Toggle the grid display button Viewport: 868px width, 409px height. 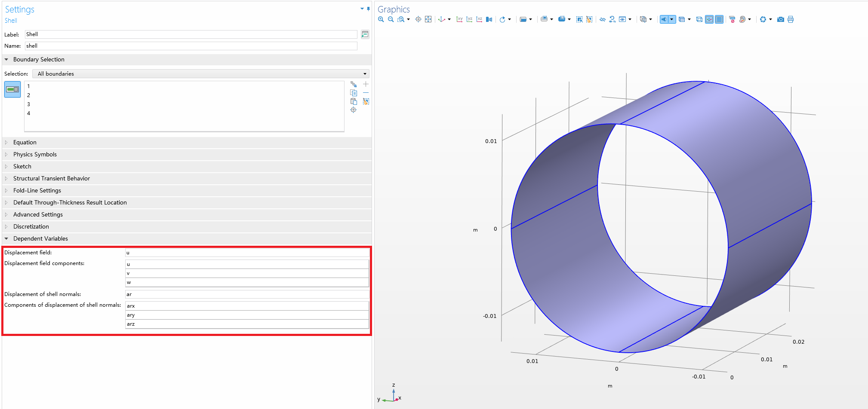[719, 19]
